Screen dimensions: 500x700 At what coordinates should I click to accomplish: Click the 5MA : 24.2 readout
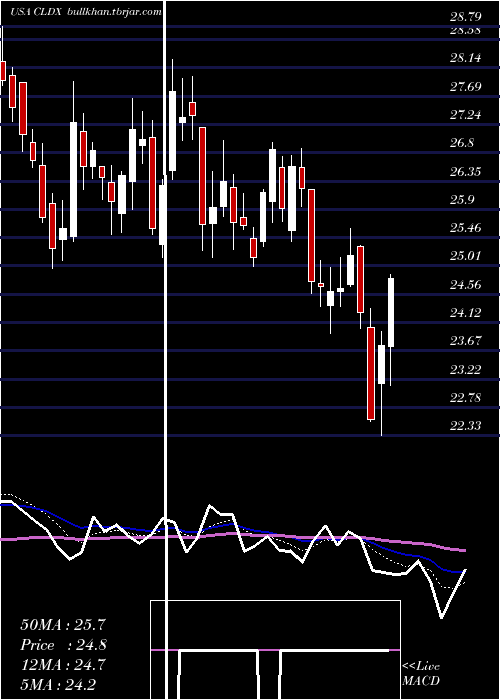point(58,684)
